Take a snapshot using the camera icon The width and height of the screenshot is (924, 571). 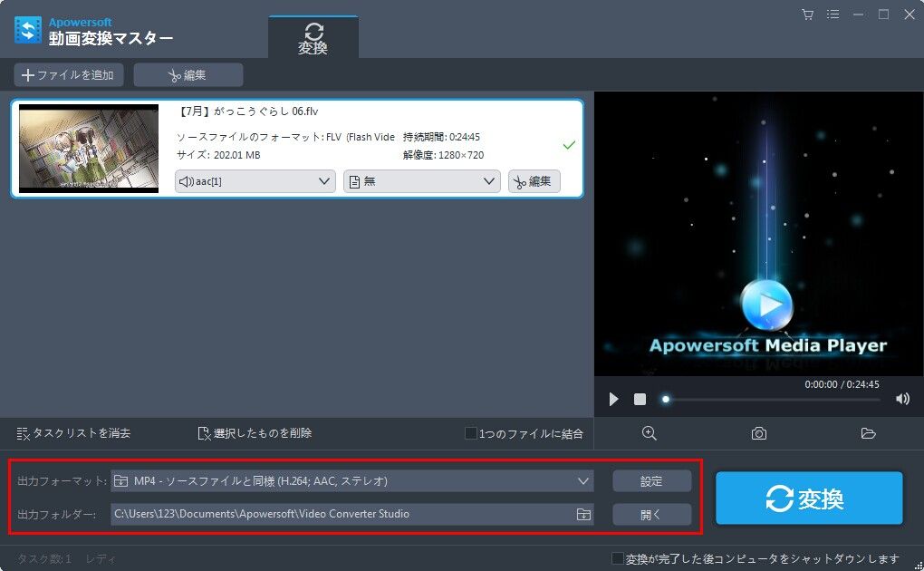758,433
